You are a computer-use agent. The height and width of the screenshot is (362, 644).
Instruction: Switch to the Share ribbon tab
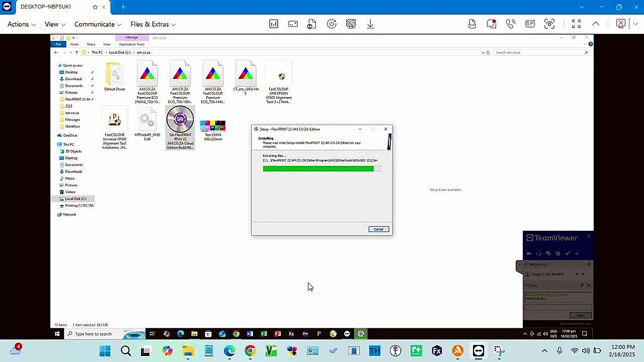point(91,44)
